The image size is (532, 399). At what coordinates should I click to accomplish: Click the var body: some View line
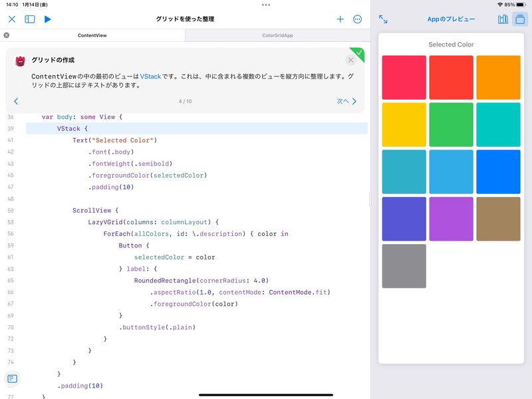[x=82, y=117]
